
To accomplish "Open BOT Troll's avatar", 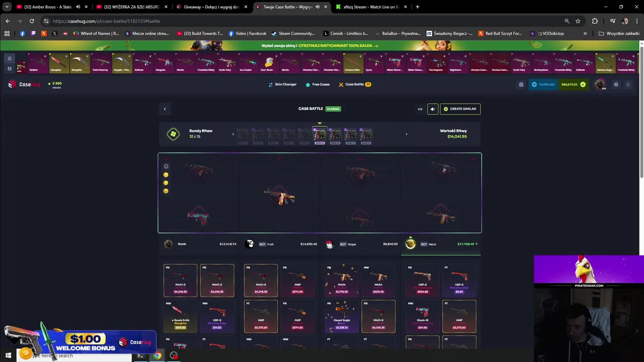I will click(x=249, y=244).
